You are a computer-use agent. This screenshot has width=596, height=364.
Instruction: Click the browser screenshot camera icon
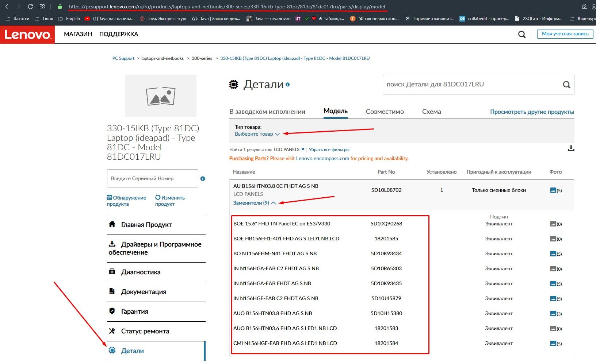(584, 7)
